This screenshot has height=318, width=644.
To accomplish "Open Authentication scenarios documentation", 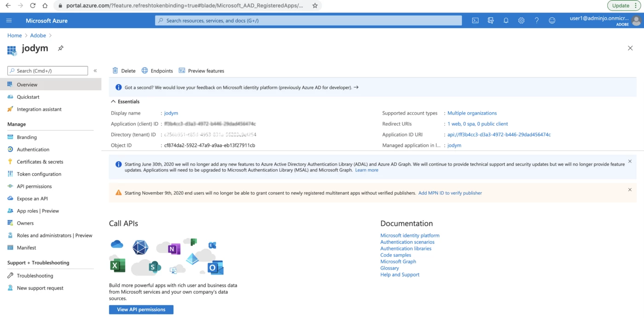I will tap(408, 242).
